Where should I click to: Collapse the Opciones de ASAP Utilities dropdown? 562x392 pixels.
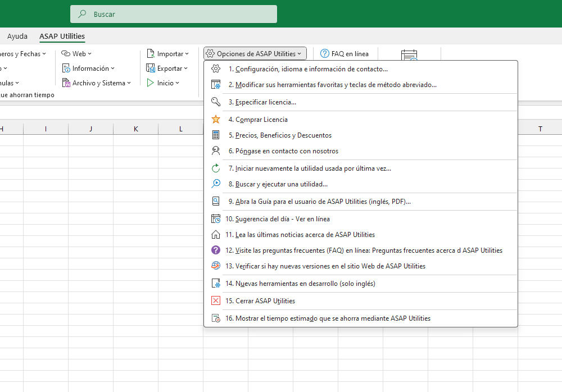tap(255, 54)
